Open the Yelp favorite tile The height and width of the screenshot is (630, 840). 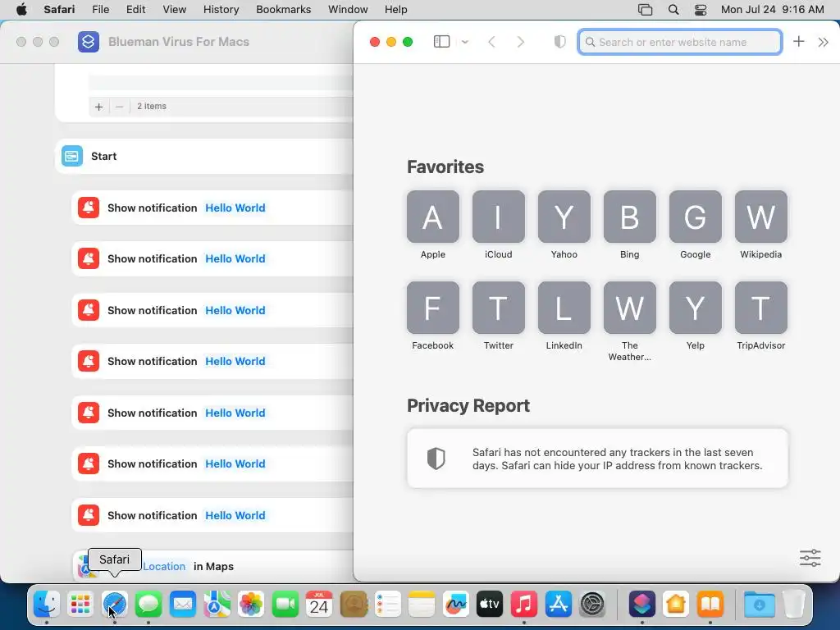[696, 308]
